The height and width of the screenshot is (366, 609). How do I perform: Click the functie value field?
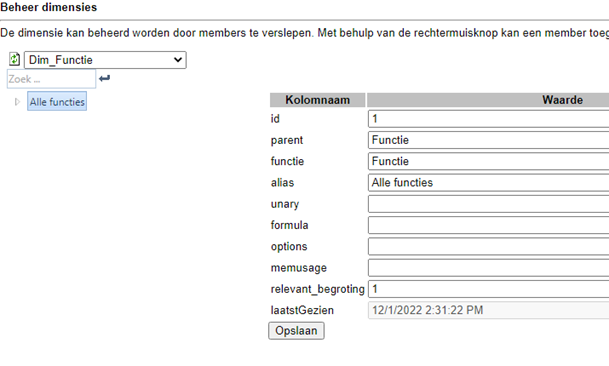489,161
